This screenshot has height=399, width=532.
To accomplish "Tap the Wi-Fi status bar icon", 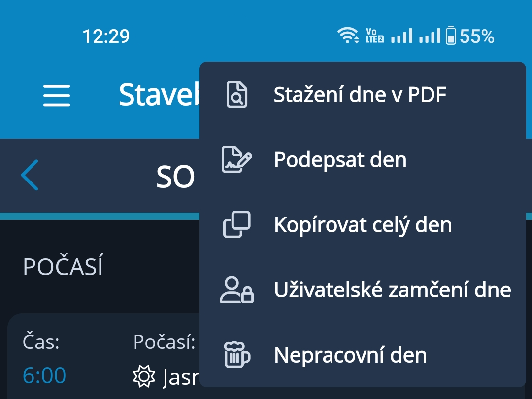I will click(348, 36).
